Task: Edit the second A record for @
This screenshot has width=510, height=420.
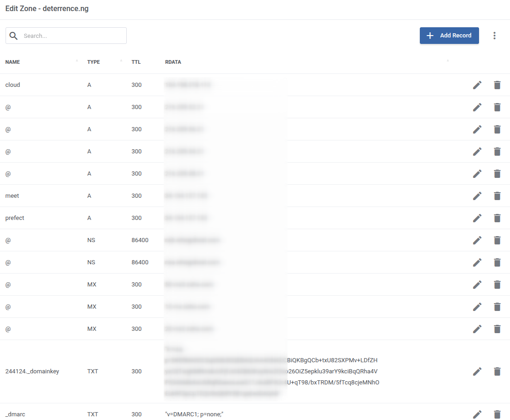Action: (x=477, y=129)
